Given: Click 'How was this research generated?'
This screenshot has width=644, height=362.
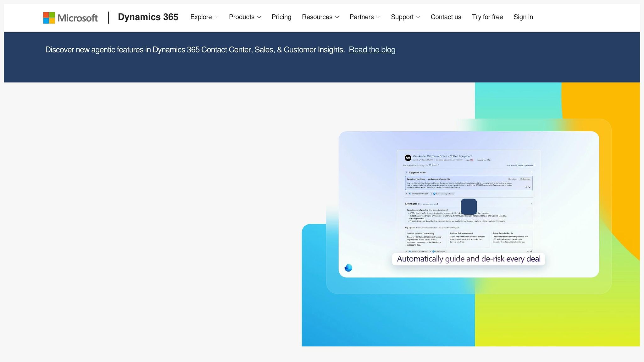Looking at the screenshot, I should (520, 165).
